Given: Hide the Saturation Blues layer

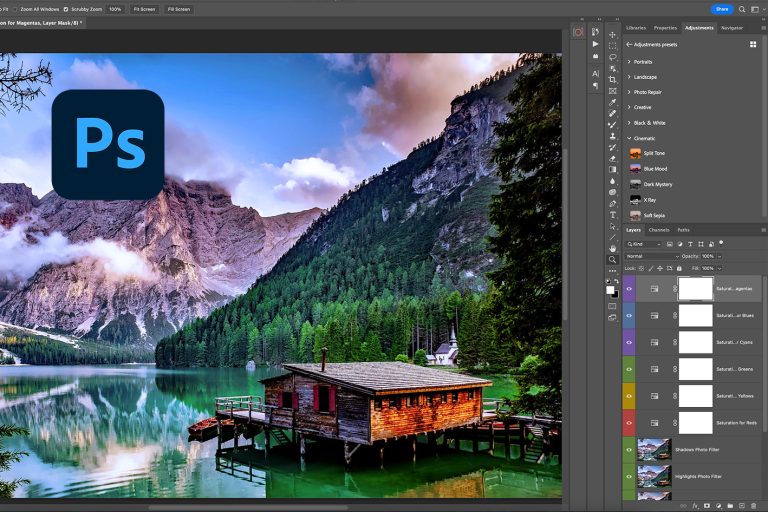Looking at the screenshot, I should [629, 316].
